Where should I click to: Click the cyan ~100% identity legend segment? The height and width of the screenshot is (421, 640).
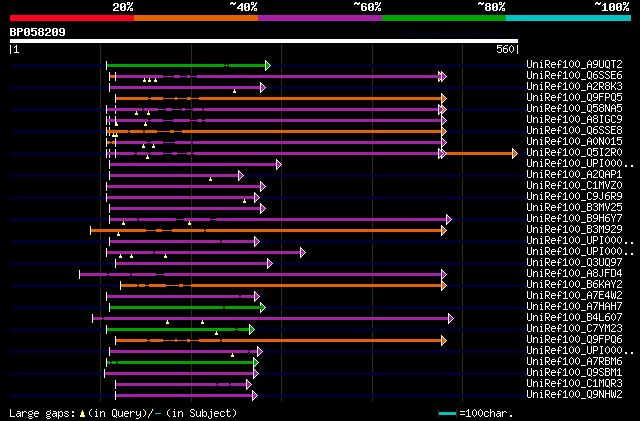[x=569, y=18]
